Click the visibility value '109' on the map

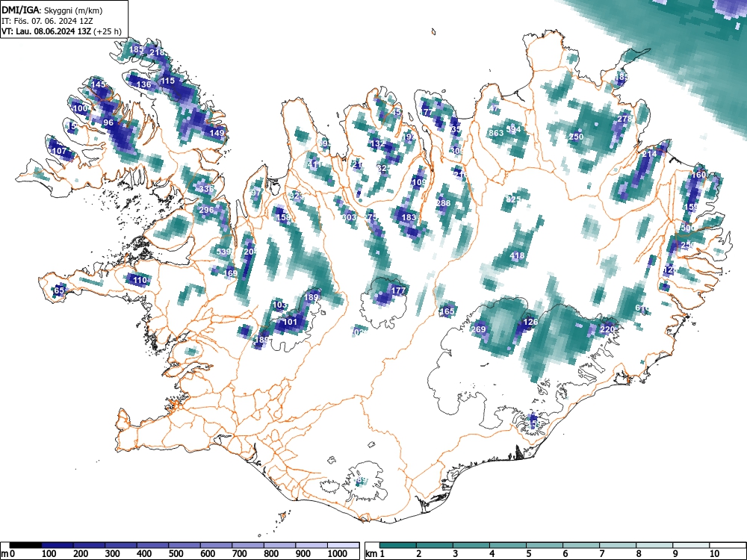419,182
